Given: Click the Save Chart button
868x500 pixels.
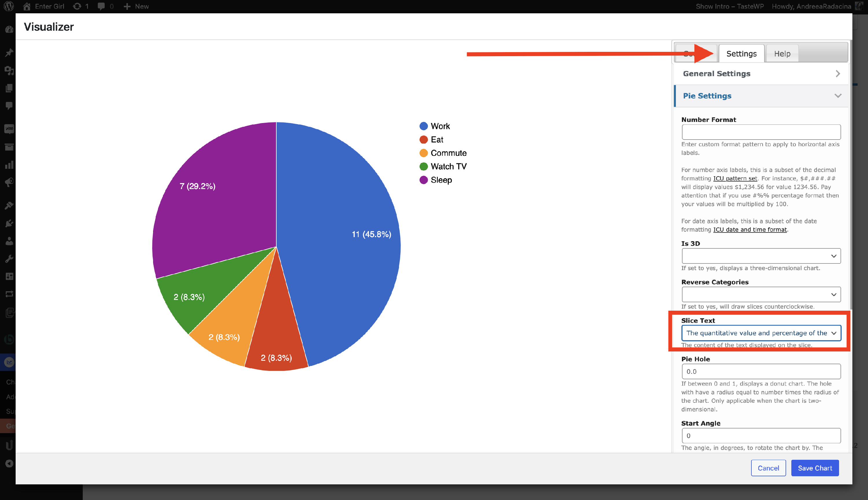Looking at the screenshot, I should 814,468.
